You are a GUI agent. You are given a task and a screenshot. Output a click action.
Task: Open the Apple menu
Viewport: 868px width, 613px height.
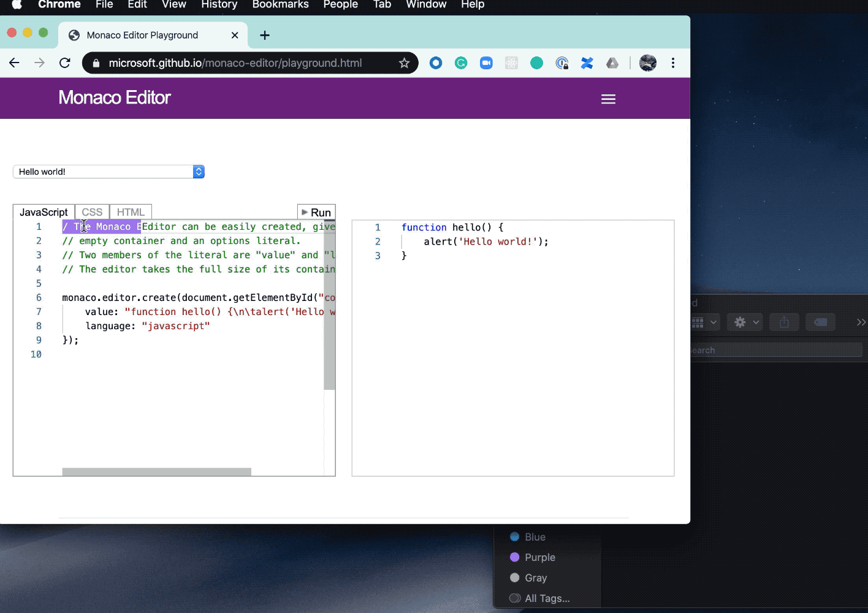[17, 4]
